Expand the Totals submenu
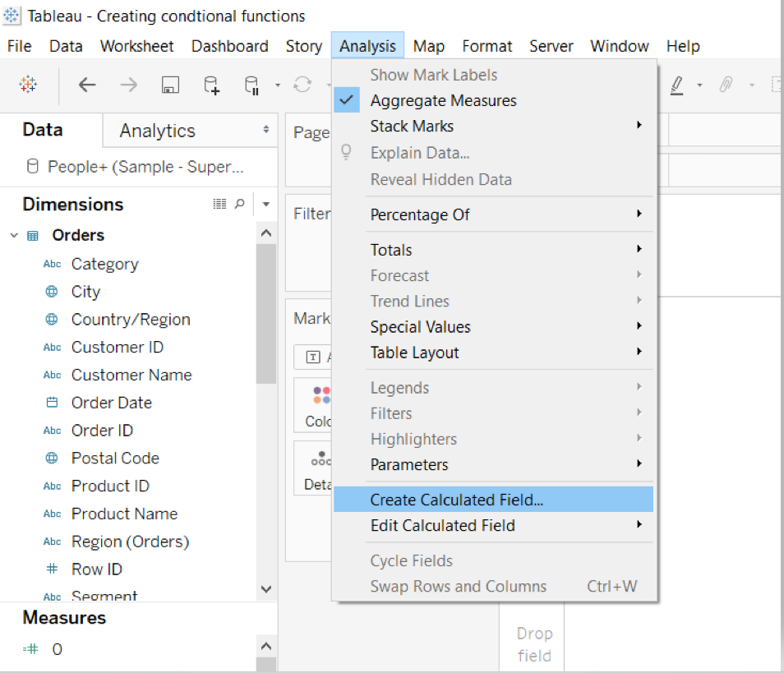 coord(494,250)
